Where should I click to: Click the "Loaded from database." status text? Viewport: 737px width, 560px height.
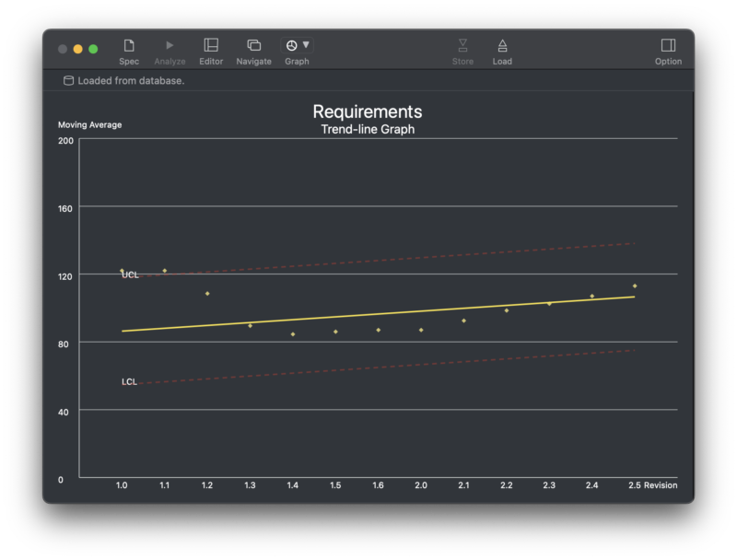(131, 81)
